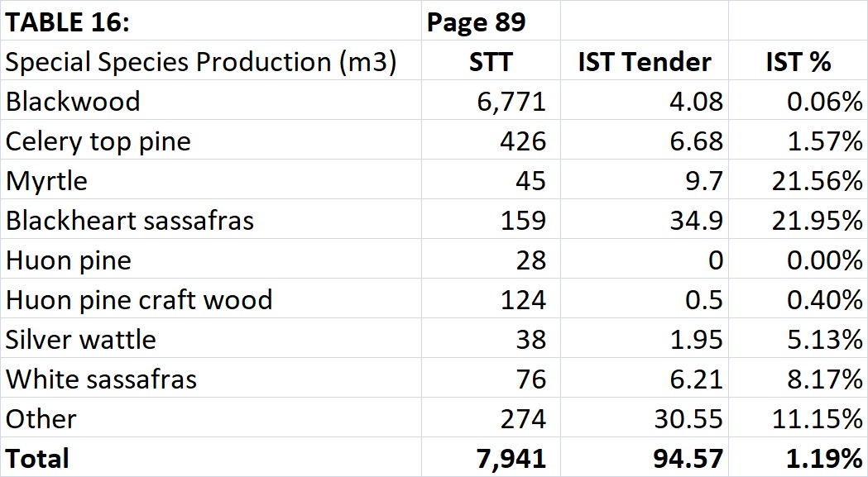Select the Page 89 cell
This screenshot has width=868, height=477.
pyautogui.click(x=476, y=22)
